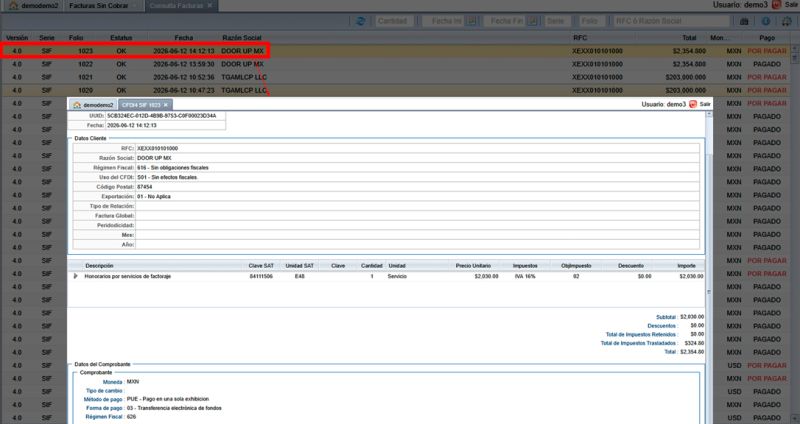Click the Salir link in the CFDI detail window
The image size is (800, 424).
tap(705, 104)
